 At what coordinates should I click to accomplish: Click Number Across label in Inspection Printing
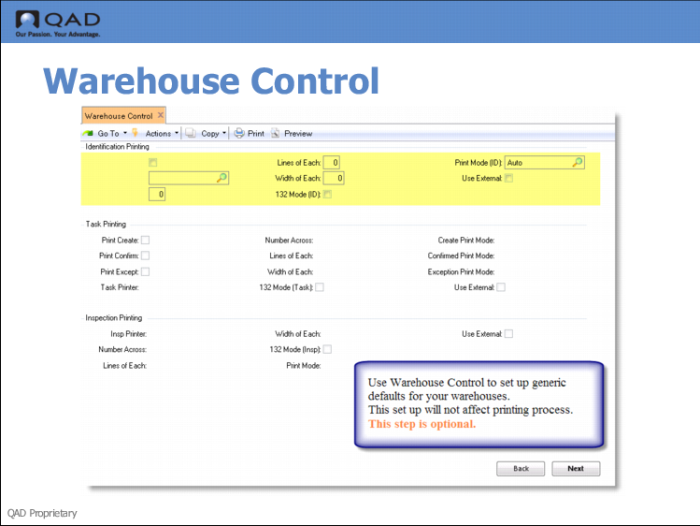(122, 350)
